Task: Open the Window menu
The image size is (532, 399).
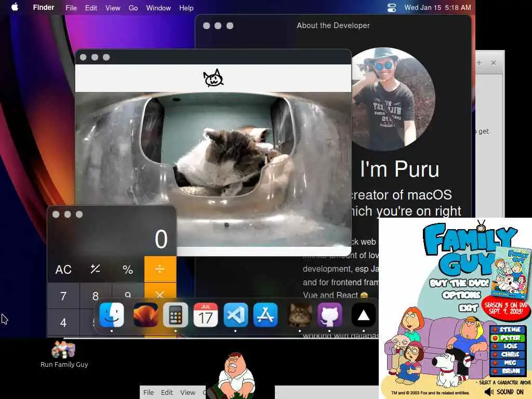Action: [x=158, y=8]
